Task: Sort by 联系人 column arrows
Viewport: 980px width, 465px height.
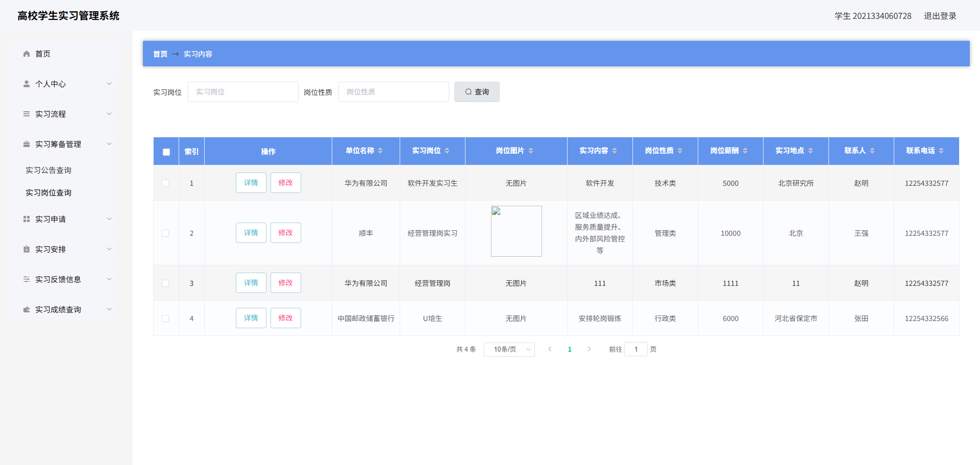Action: (x=872, y=151)
